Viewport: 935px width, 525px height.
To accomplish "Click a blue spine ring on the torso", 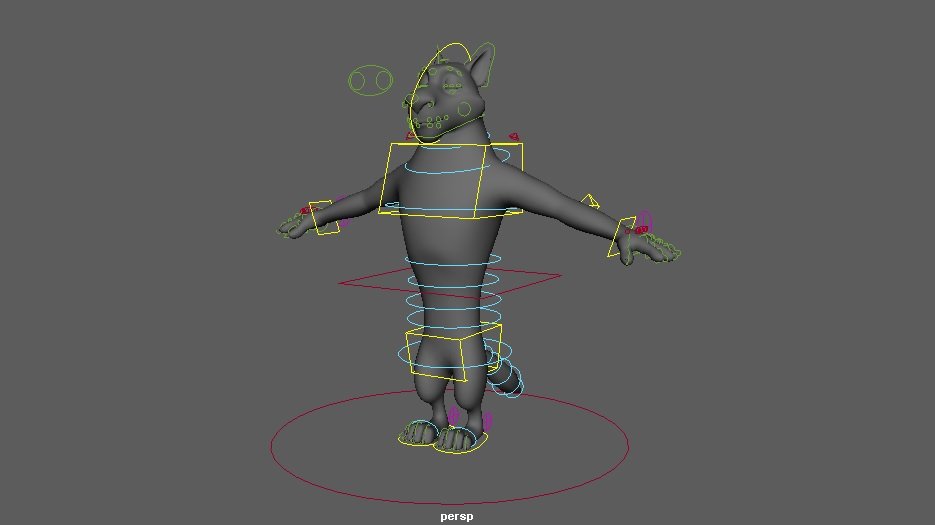I will coord(452,267).
